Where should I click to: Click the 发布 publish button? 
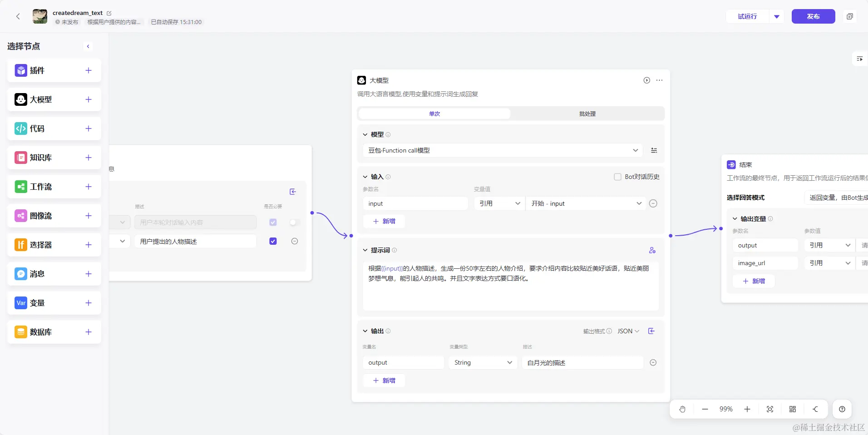(813, 16)
